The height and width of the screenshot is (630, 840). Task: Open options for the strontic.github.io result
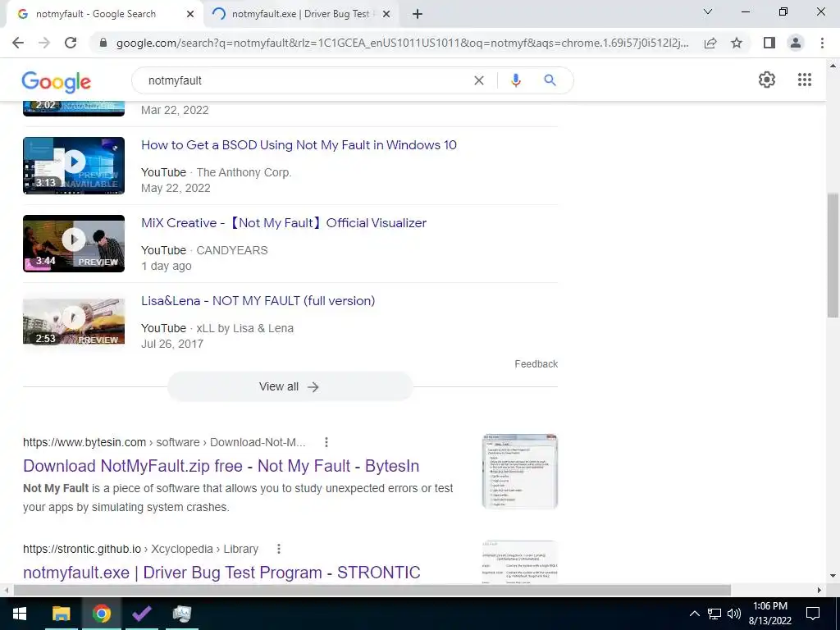click(x=279, y=549)
